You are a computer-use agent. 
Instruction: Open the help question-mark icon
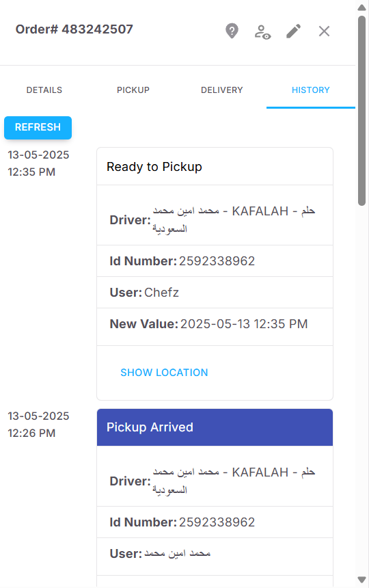tap(232, 31)
